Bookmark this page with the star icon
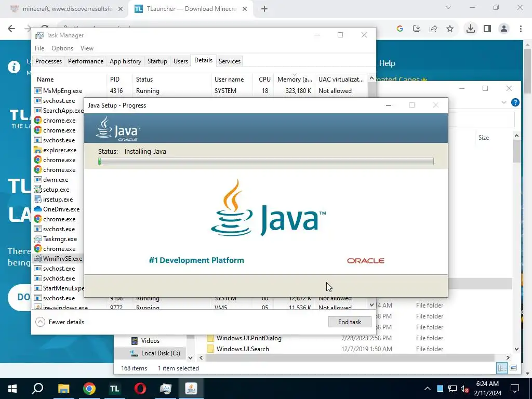532x399 pixels. (450, 29)
